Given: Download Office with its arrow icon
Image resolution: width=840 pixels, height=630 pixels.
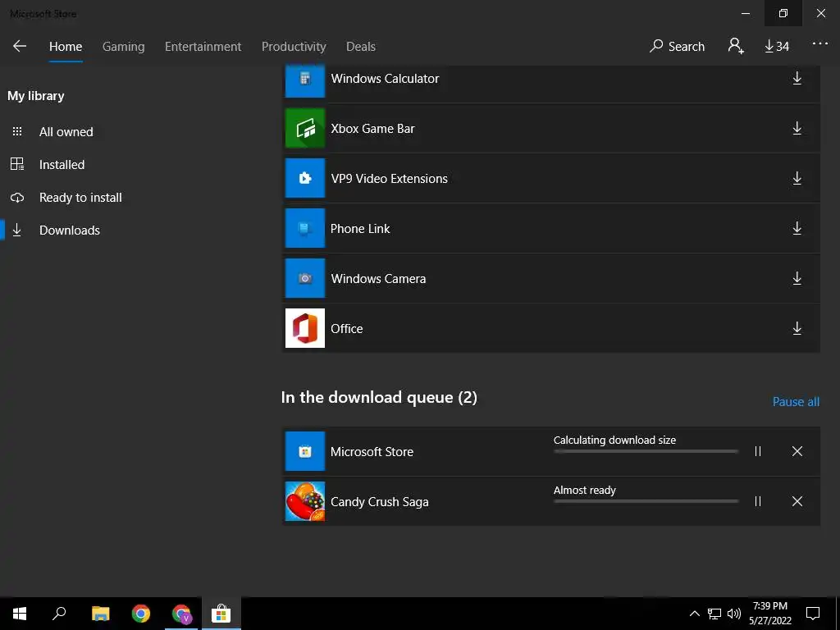Looking at the screenshot, I should point(797,328).
